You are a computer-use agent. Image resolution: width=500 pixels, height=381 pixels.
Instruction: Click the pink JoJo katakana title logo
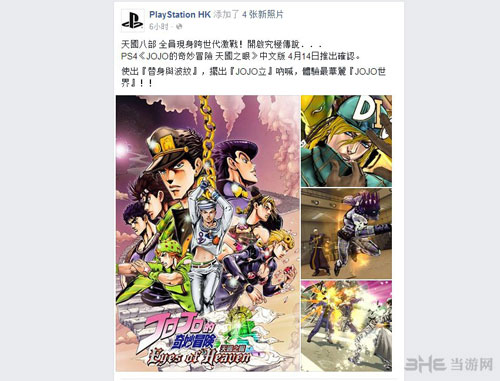[178, 327]
